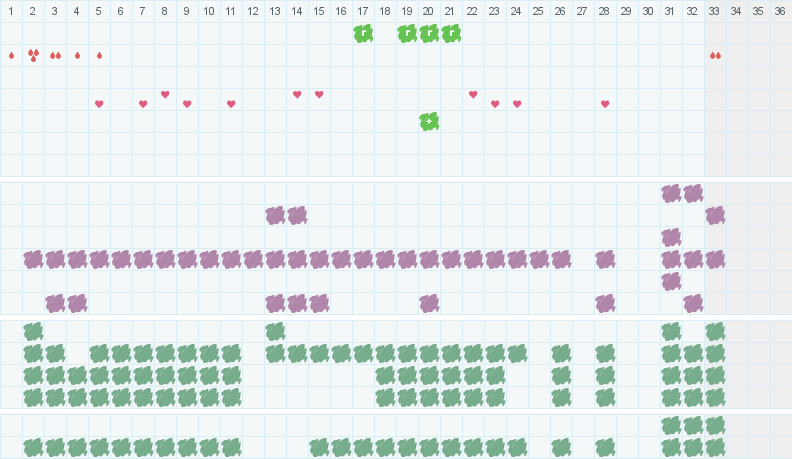Click the green icon on day 17
792x459 pixels.
(363, 33)
